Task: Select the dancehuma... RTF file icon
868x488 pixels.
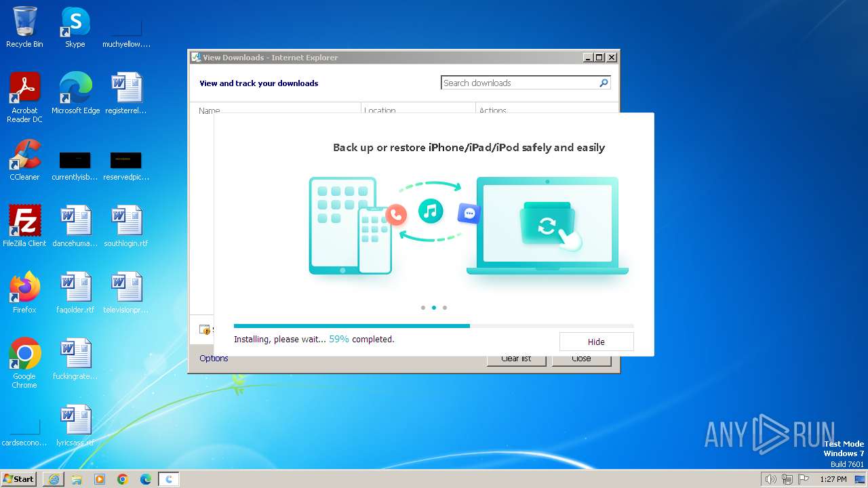Action: click(x=75, y=226)
